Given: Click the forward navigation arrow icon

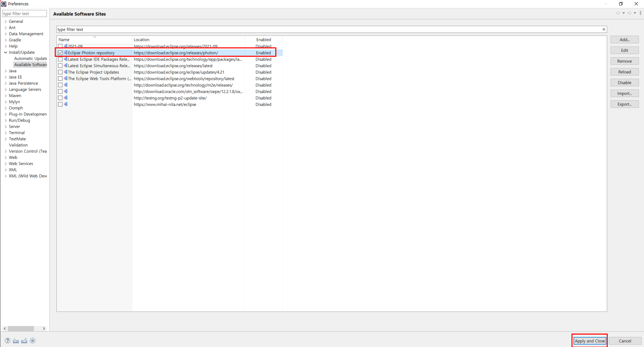Looking at the screenshot, I should point(629,13).
